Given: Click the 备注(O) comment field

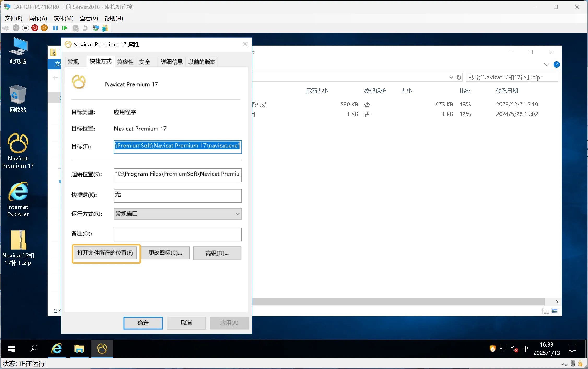Looking at the screenshot, I should (178, 234).
